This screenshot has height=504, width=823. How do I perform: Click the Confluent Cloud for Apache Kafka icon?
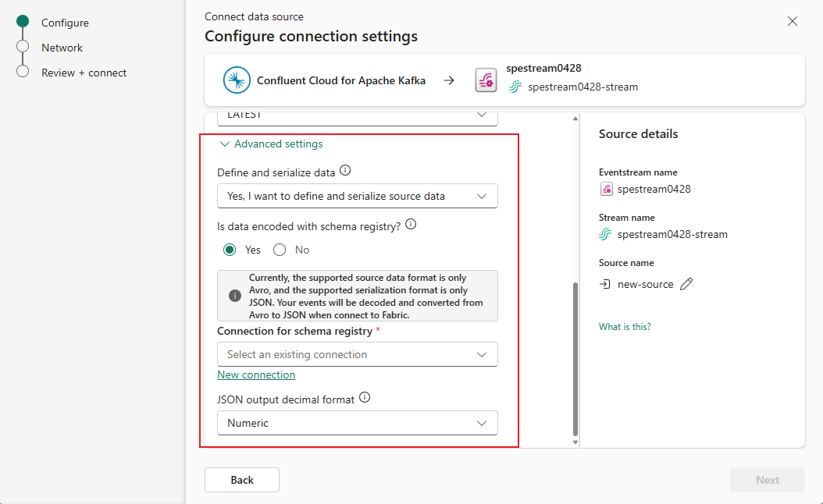click(x=237, y=80)
